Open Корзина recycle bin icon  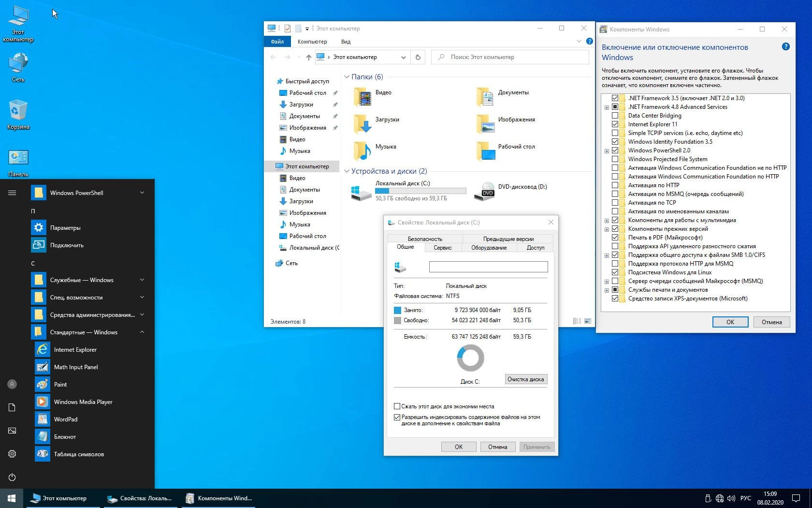(18, 115)
